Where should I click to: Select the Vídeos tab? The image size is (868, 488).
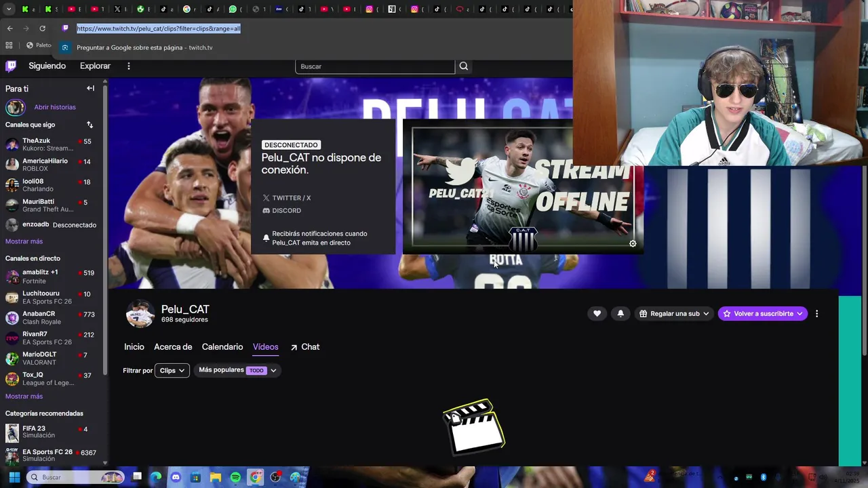(265, 347)
